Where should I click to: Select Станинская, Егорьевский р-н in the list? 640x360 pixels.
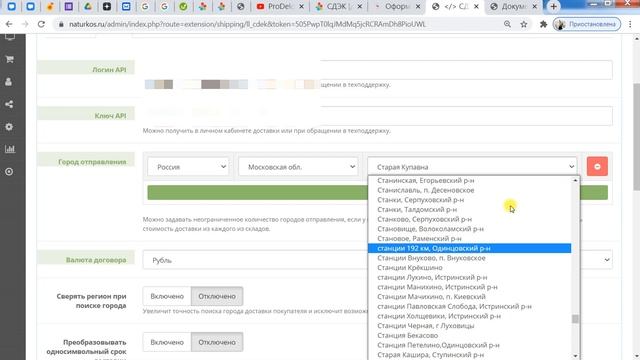pos(469,180)
